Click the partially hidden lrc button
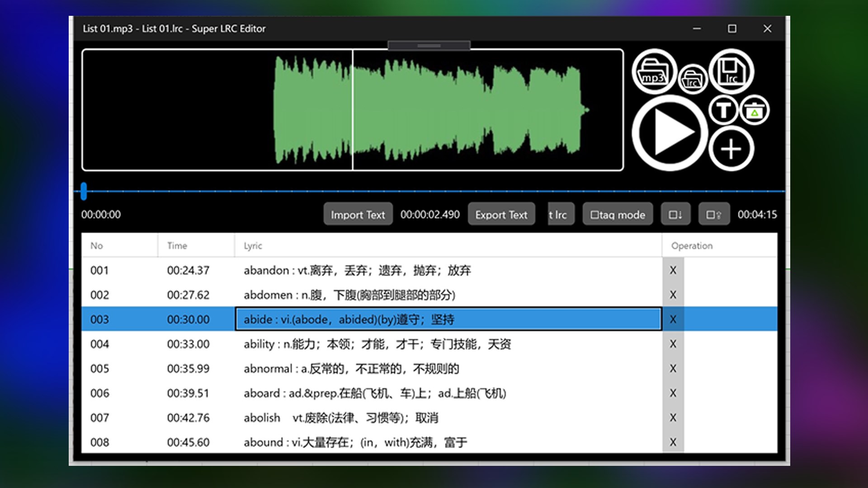 [x=560, y=215]
